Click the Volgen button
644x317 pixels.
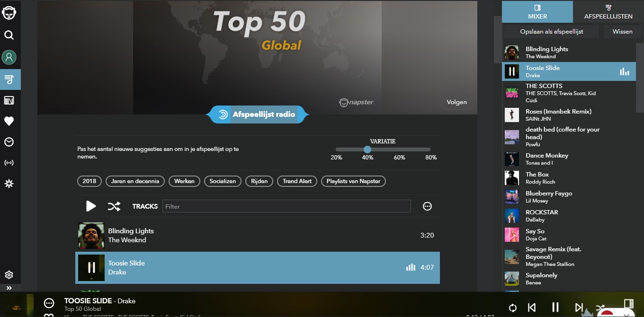tap(456, 102)
